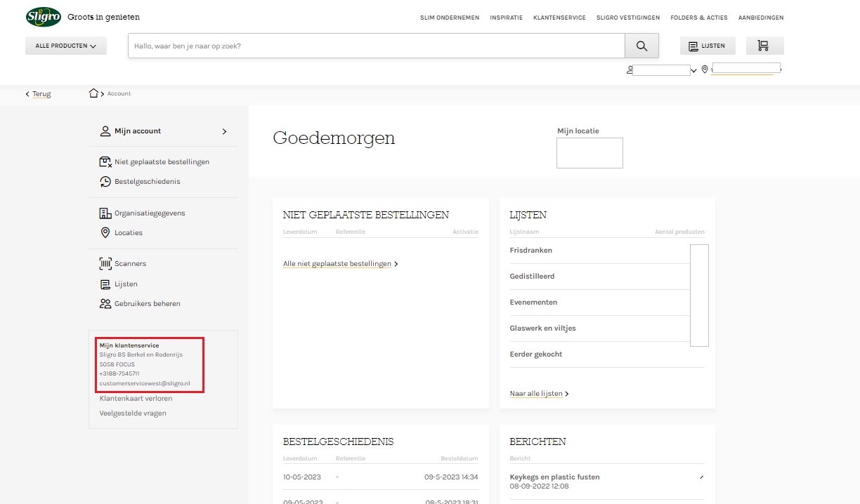
Task: Expand the user account dropdown in header
Action: (693, 70)
